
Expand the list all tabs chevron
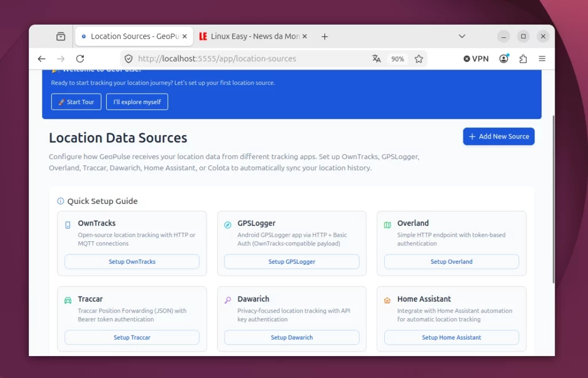click(462, 36)
